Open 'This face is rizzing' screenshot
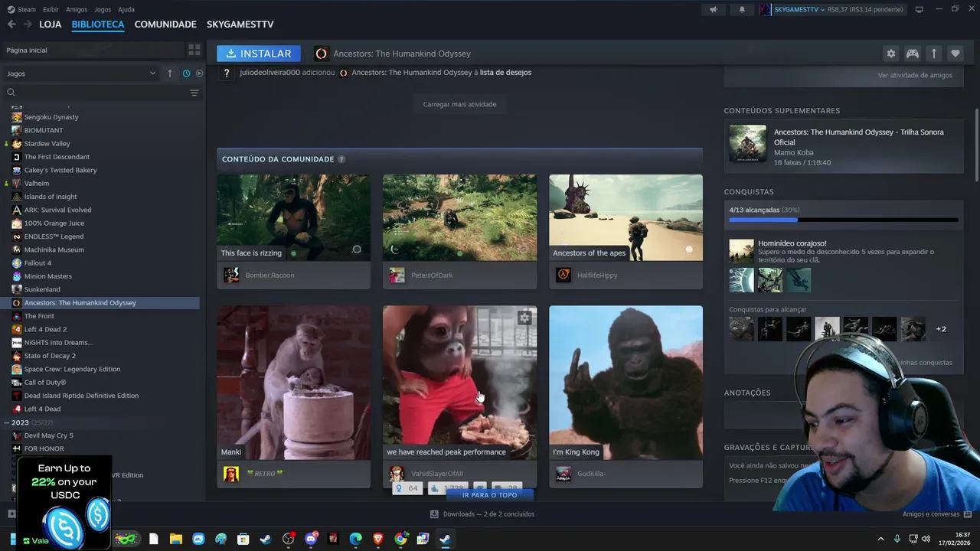The width and height of the screenshot is (980, 551). 293,217
